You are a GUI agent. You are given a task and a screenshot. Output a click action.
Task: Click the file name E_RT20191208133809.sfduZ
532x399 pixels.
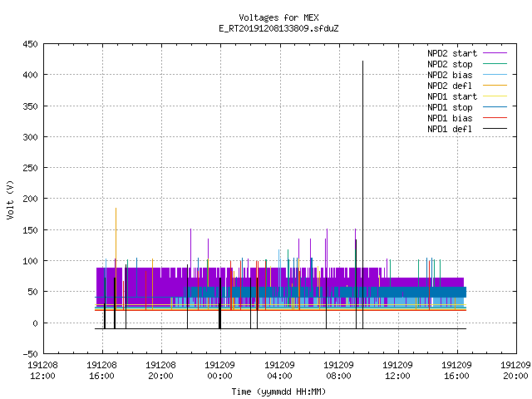point(278,28)
